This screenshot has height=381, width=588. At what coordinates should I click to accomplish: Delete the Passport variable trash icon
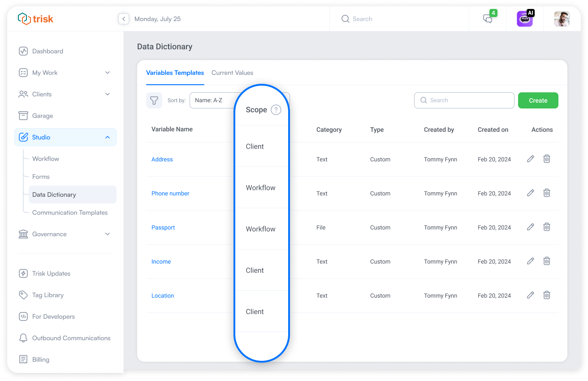point(547,227)
